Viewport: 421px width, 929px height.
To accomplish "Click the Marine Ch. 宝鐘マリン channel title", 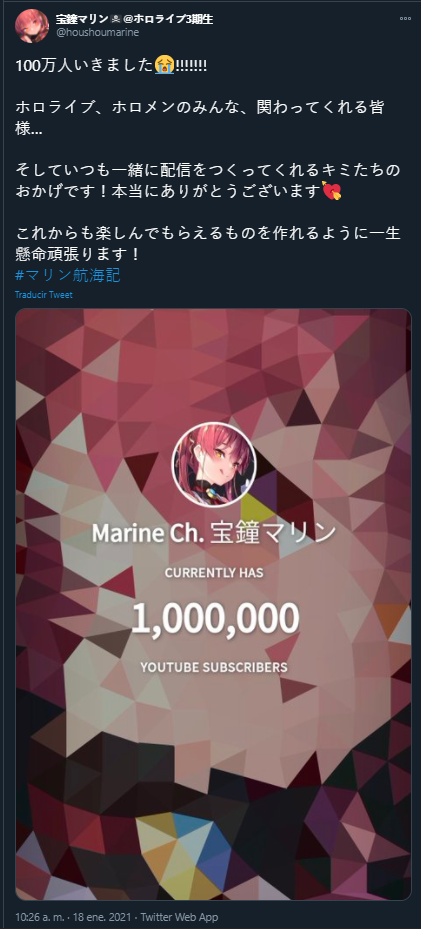I will click(214, 533).
